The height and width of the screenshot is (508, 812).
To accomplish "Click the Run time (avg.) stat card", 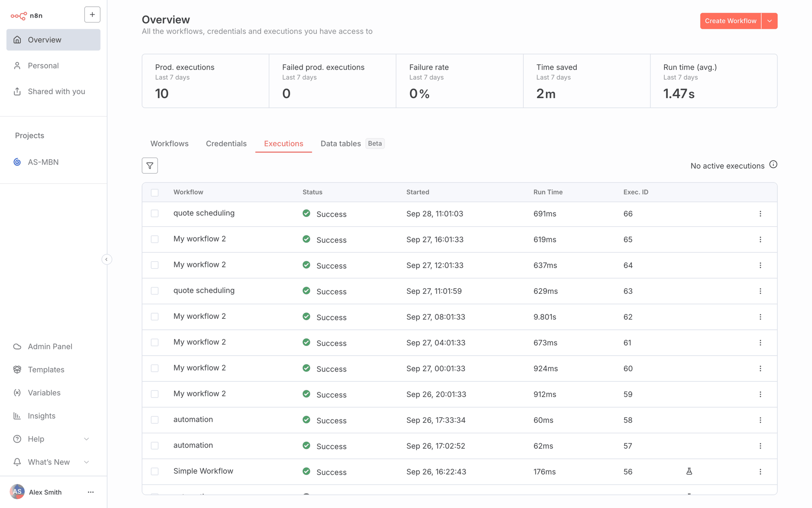I will (713, 81).
